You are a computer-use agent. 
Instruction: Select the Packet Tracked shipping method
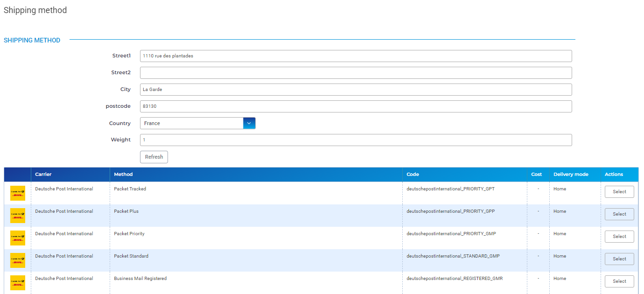[619, 192]
